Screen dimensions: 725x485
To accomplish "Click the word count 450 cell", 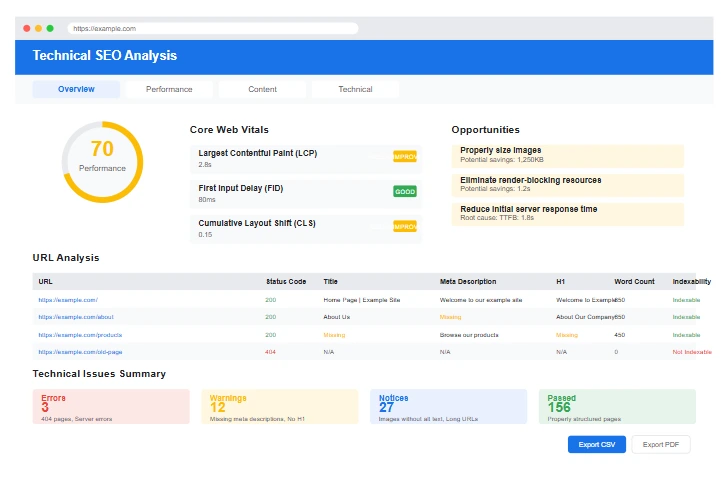I will [x=620, y=335].
